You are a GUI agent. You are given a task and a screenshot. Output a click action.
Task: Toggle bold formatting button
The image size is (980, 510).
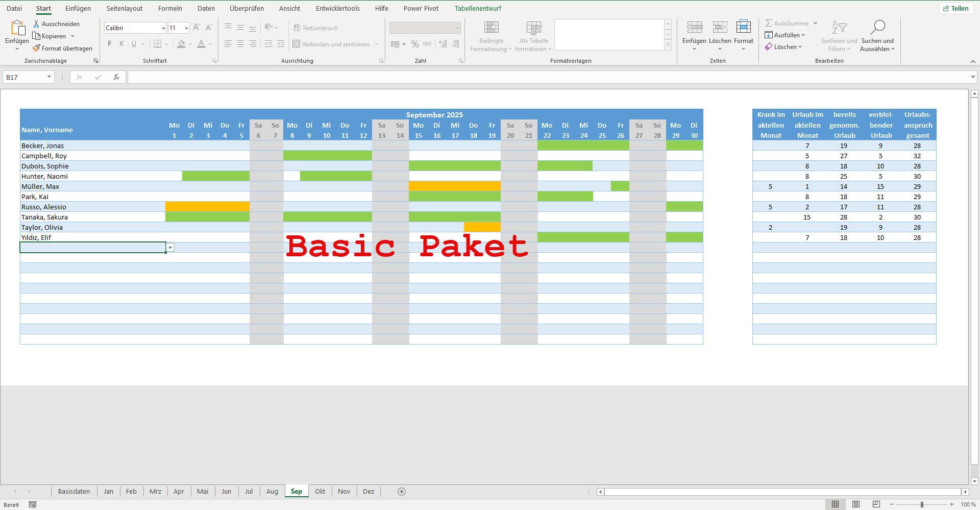109,44
